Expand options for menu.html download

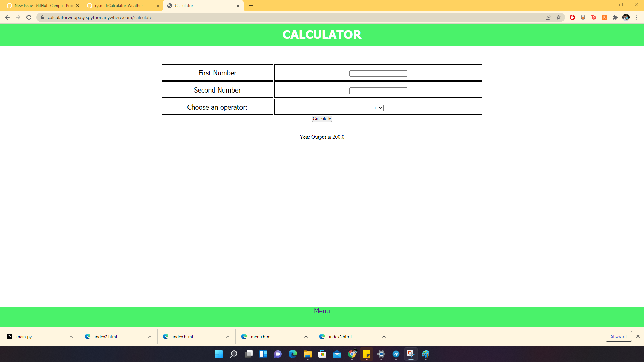[306, 337]
